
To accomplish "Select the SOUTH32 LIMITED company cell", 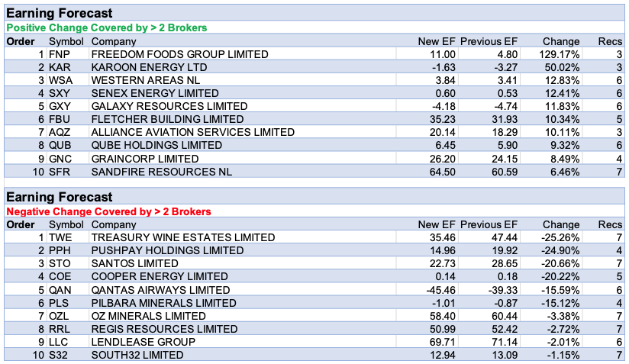I will pyautogui.click(x=137, y=355).
